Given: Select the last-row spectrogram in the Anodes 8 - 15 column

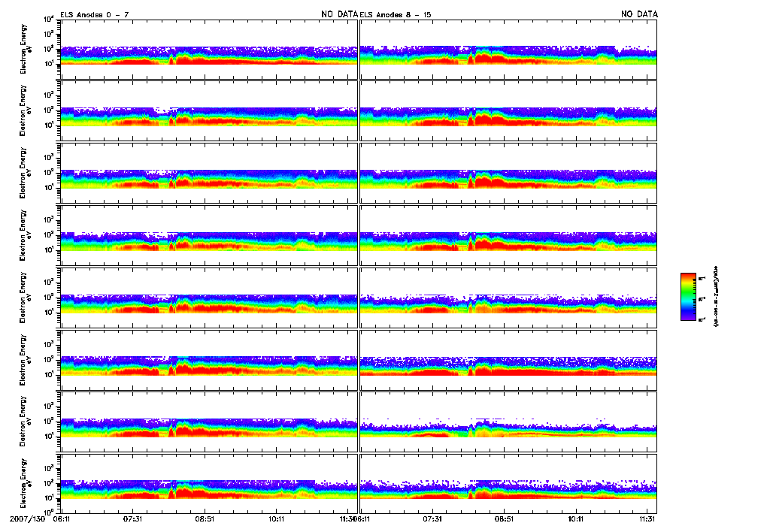Looking at the screenshot, I should coord(508,484).
